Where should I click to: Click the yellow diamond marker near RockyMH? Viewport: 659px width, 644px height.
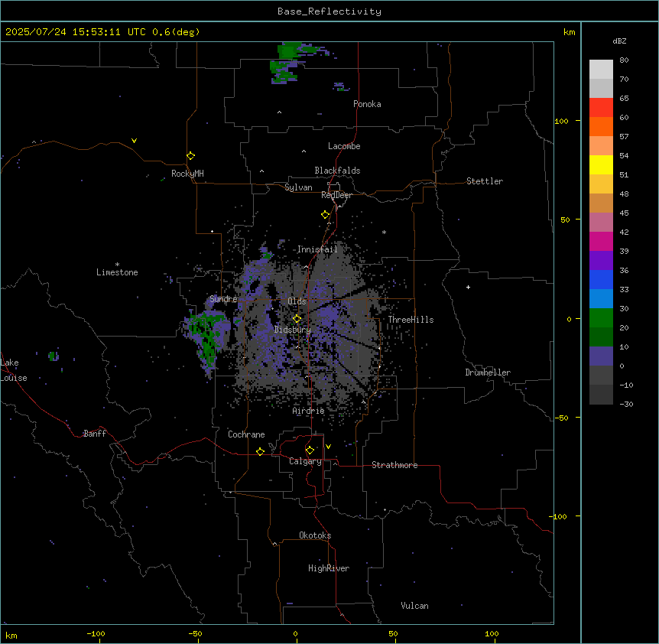[190, 156]
